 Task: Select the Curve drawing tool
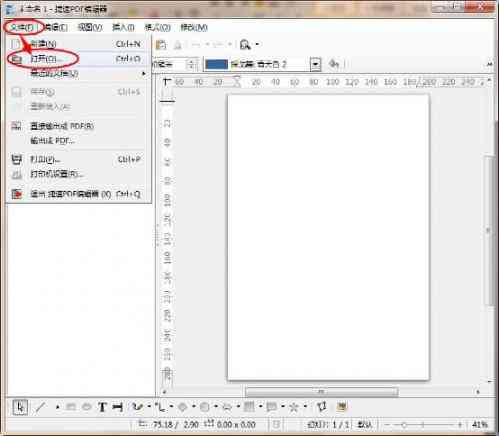point(137,407)
